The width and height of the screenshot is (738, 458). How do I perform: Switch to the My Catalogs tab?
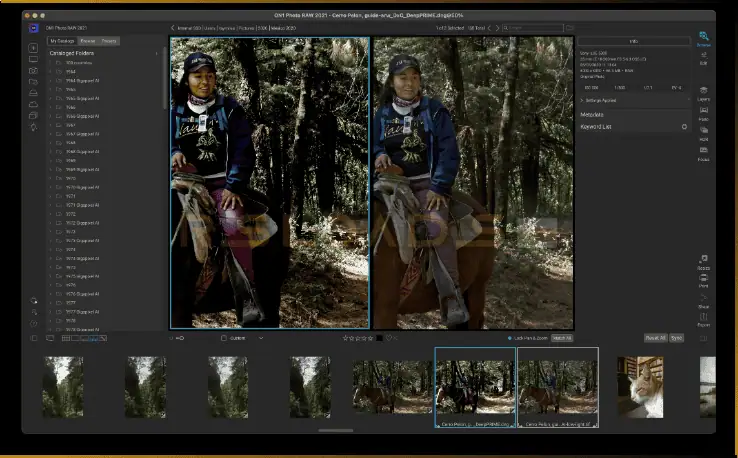coord(62,41)
